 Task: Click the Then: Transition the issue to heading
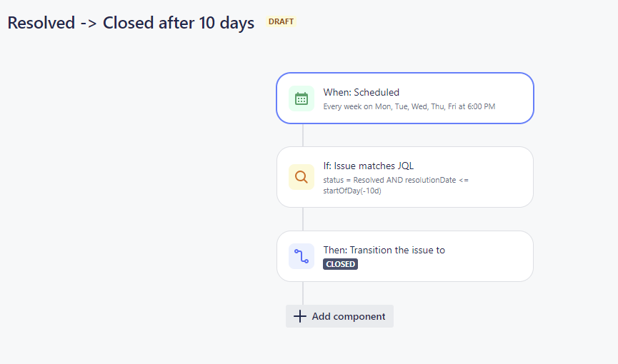coord(384,250)
